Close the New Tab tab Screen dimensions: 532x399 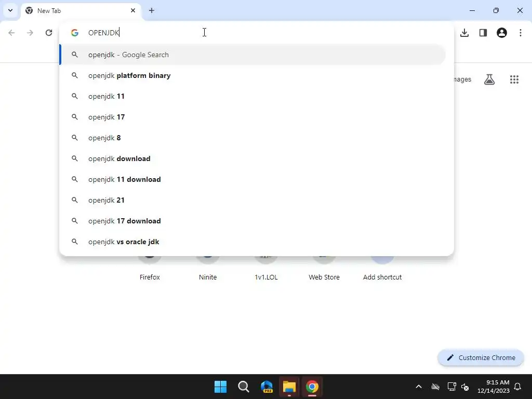pos(133,10)
